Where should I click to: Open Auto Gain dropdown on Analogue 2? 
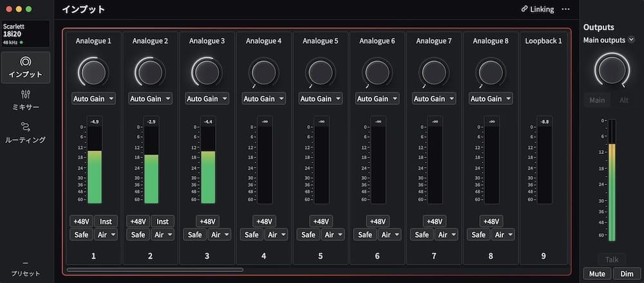pyautogui.click(x=150, y=99)
